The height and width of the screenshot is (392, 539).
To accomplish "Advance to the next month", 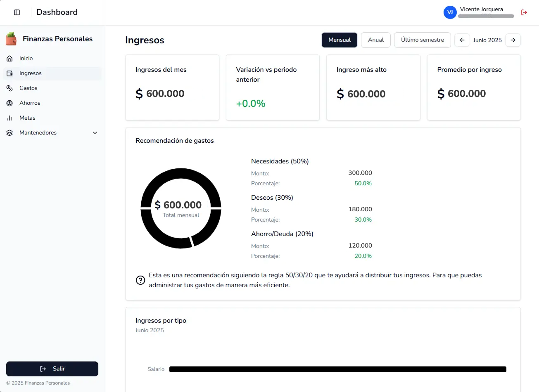I will (x=513, y=40).
